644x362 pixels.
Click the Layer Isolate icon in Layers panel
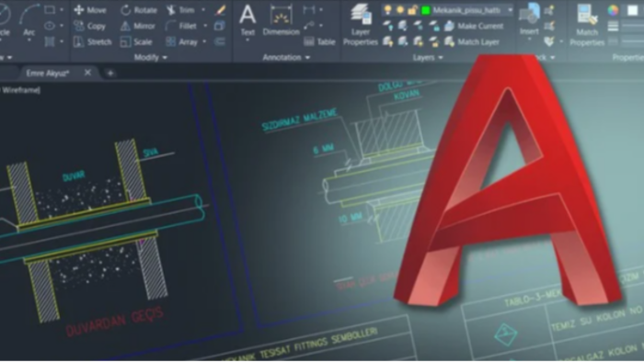[x=403, y=26]
